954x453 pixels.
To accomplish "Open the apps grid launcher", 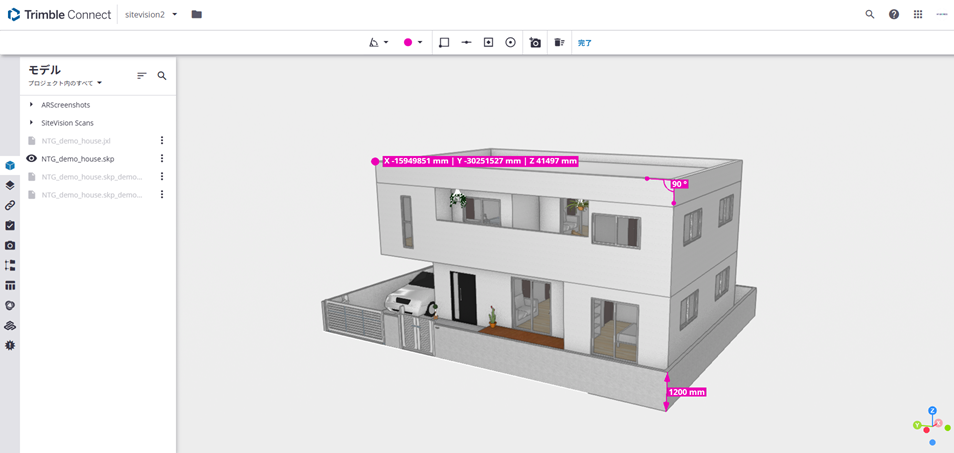I will pos(918,14).
